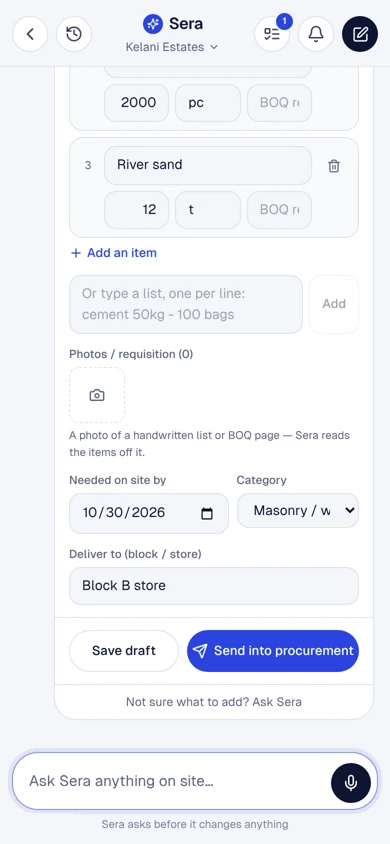Image resolution: width=390 pixels, height=844 pixels.
Task: Start a new chat with compose icon
Action: (x=360, y=34)
